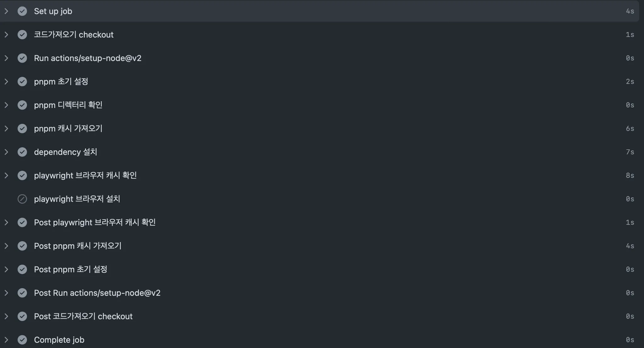The width and height of the screenshot is (644, 348).
Task: Open the Post playwright 브라우저 캐시 확인 step
Action: (95, 222)
